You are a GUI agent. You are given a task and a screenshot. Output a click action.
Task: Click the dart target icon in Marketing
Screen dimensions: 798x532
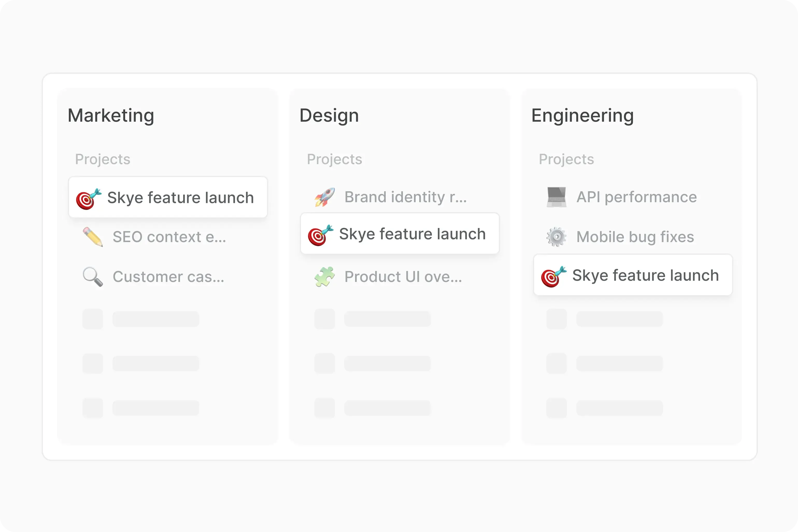pyautogui.click(x=88, y=199)
